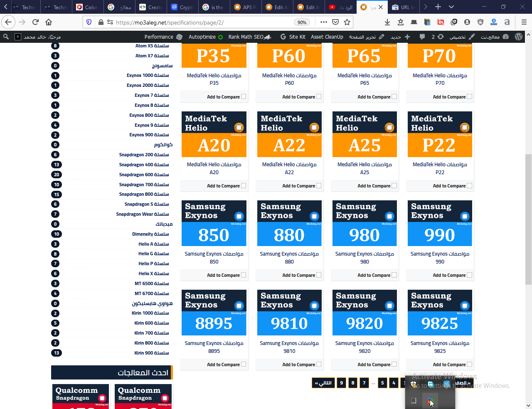Switch to the YouTube browser tab
Image resolution: width=532 pixels, height=409 pixels.
[x=341, y=7]
